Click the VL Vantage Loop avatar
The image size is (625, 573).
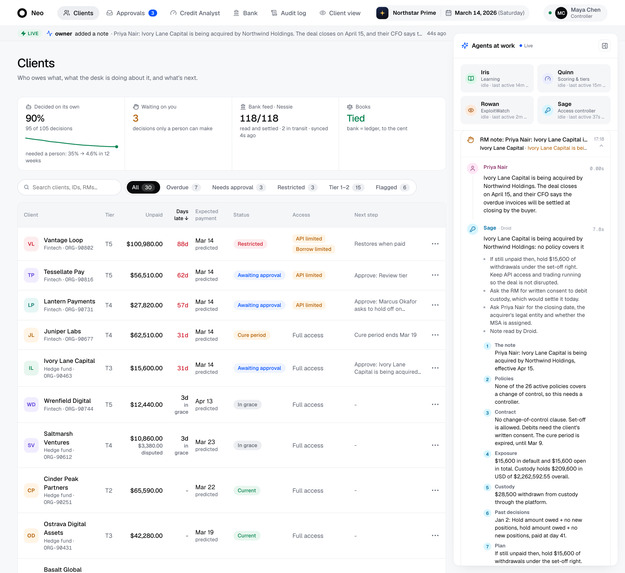coord(31,244)
